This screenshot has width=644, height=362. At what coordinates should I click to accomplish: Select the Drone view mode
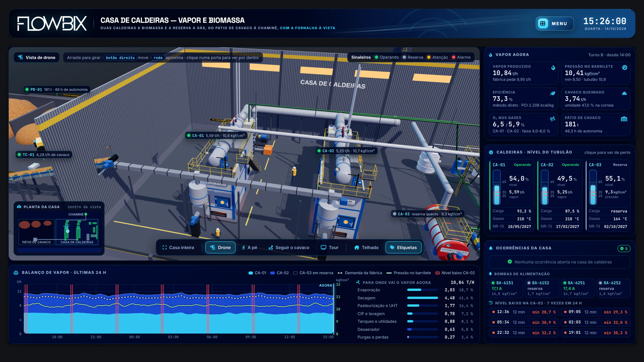click(x=220, y=248)
